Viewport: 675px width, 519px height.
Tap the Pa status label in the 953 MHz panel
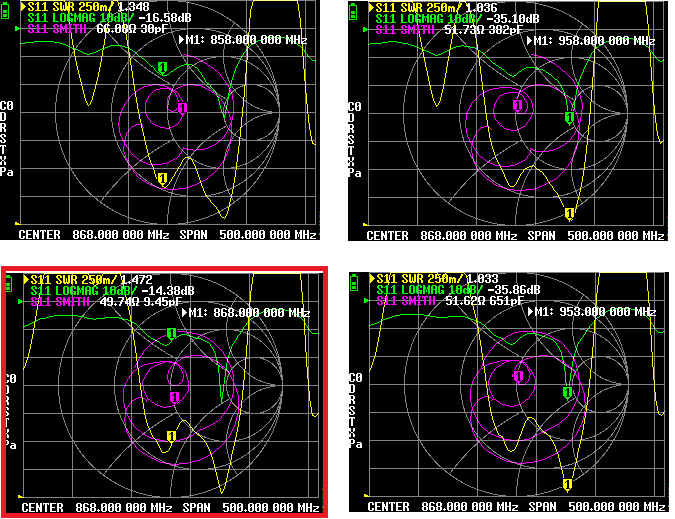coord(355,444)
